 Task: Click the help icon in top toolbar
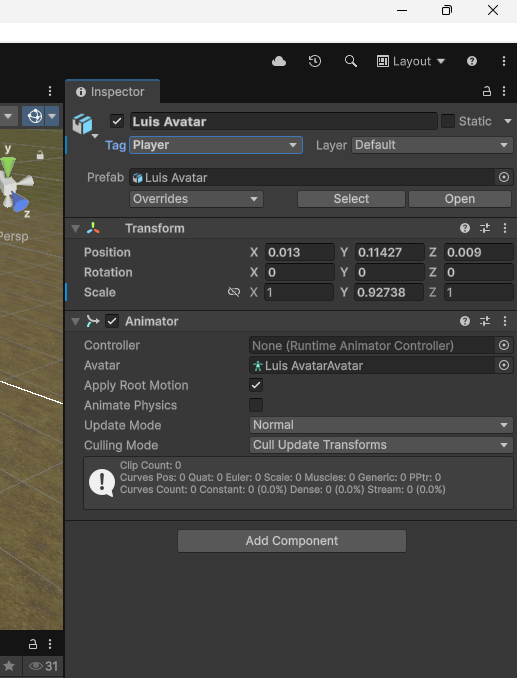pyautogui.click(x=472, y=61)
